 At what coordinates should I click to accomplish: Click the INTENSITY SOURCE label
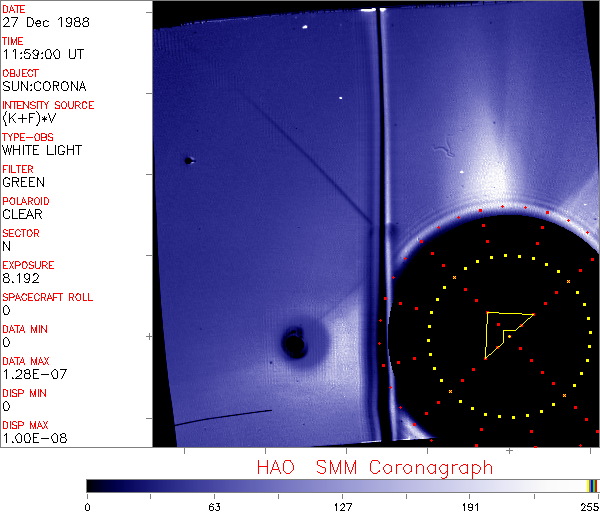(x=48, y=105)
